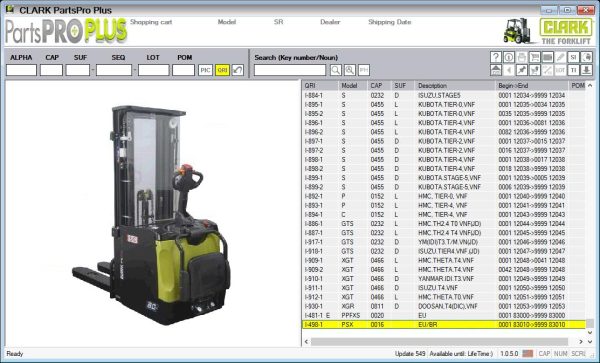Select row I-899-1 KUBOTA.STAGE-5,VNF
The image size is (600, 363).
tap(444, 178)
